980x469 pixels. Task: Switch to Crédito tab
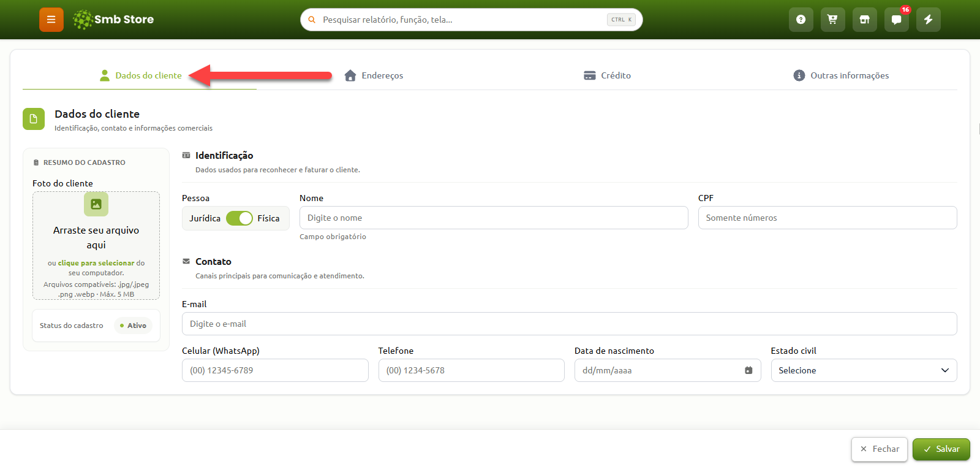click(x=607, y=75)
